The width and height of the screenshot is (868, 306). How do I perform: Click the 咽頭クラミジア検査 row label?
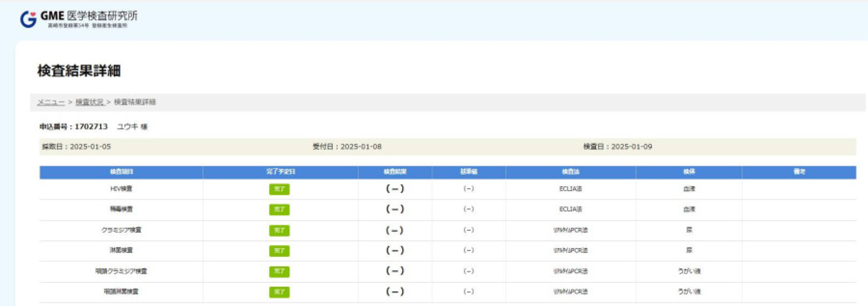click(x=121, y=271)
